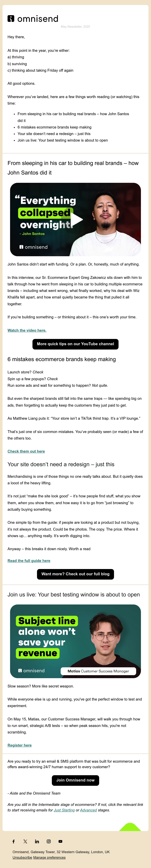Click the 'Watch the video here.' link
This screenshot has height=868, width=151.
click(x=27, y=330)
